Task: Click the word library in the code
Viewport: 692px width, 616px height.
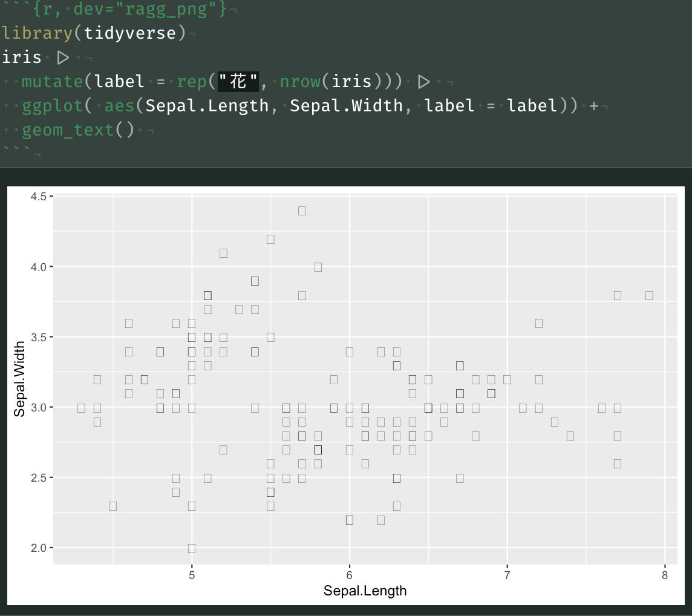Action: coord(37,33)
